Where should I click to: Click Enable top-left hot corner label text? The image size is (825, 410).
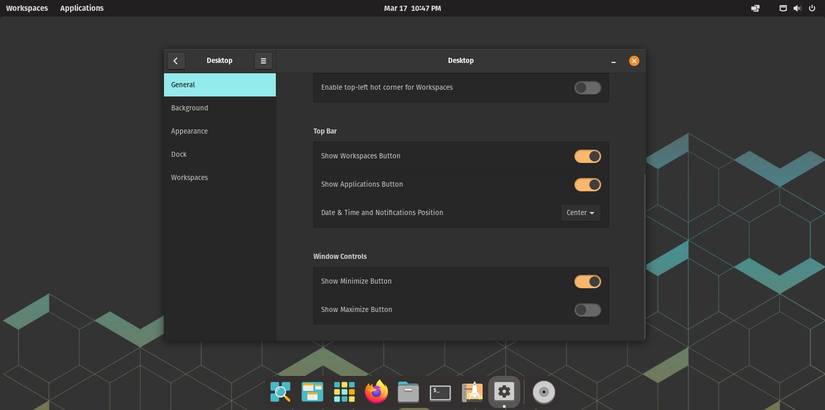(x=387, y=88)
